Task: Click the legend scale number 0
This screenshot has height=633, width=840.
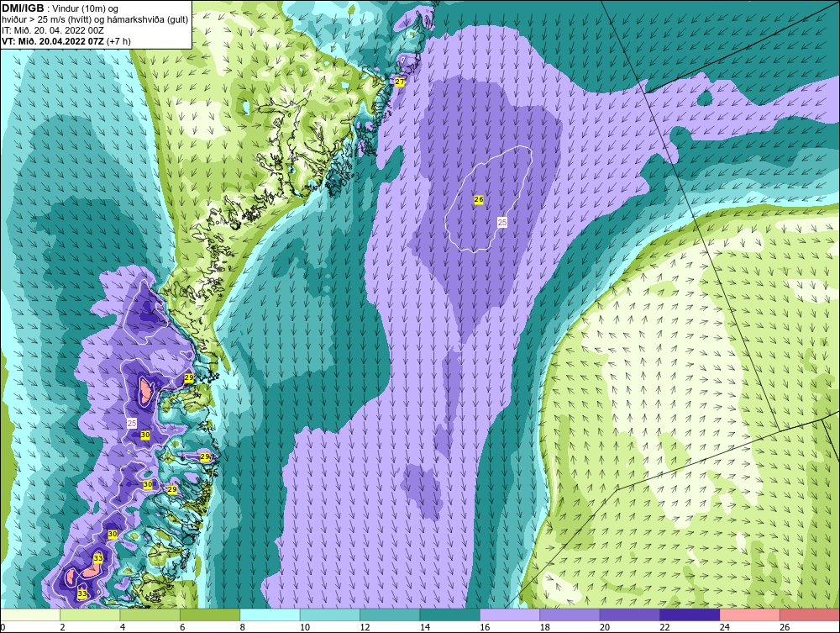Action: (x=3, y=627)
